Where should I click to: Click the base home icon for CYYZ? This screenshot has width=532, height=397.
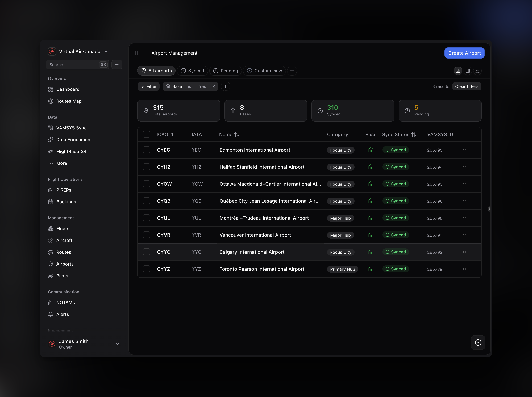(371, 269)
